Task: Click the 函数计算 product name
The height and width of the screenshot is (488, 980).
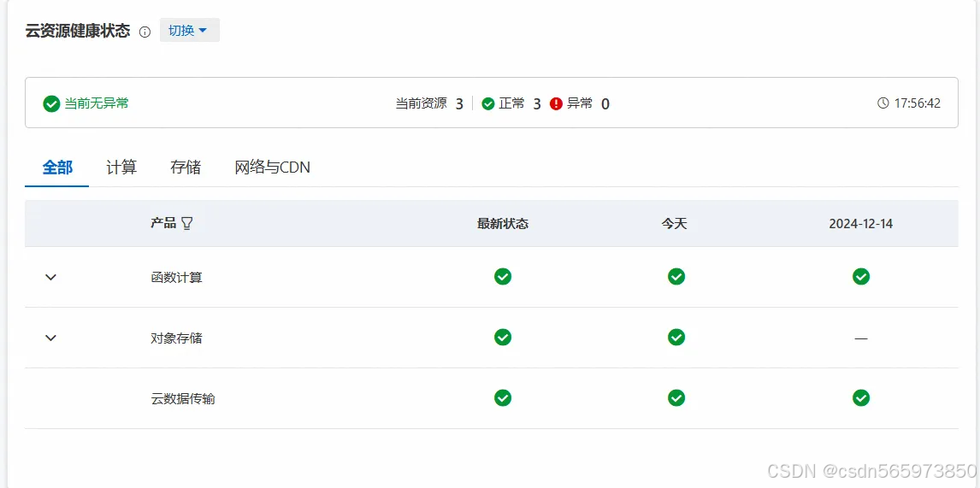Action: click(177, 278)
